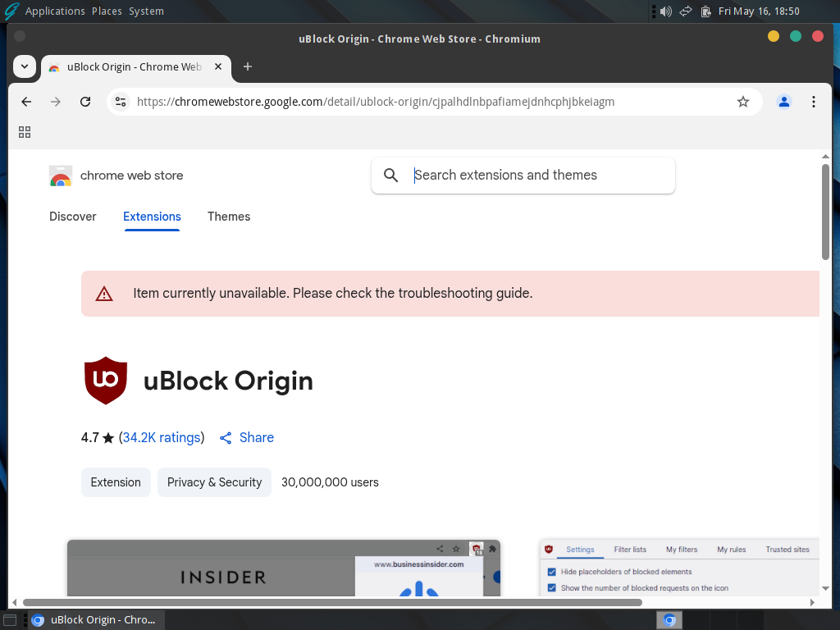Image resolution: width=840 pixels, height=630 pixels.
Task: Open the Places menu
Action: [107, 11]
